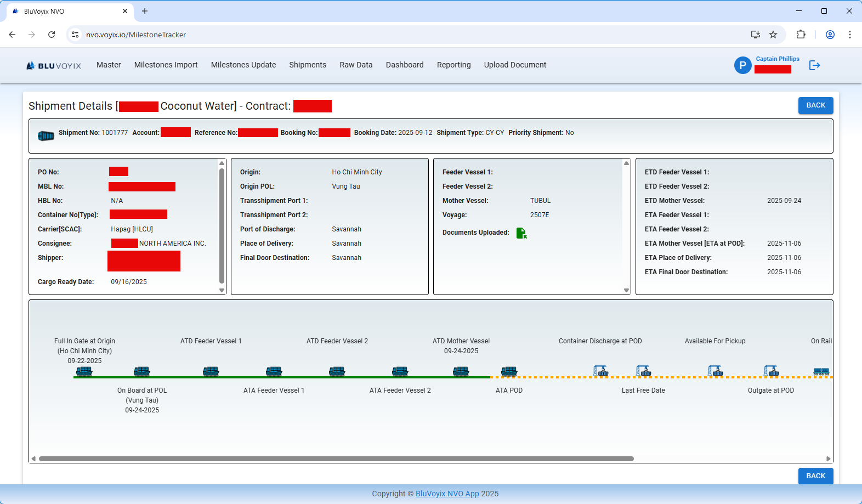Click the ATA POD ship icon on timeline

(509, 371)
